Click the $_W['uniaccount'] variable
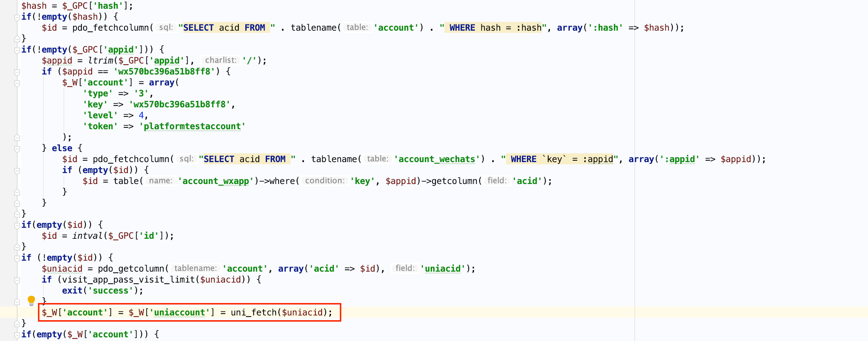 click(172, 313)
